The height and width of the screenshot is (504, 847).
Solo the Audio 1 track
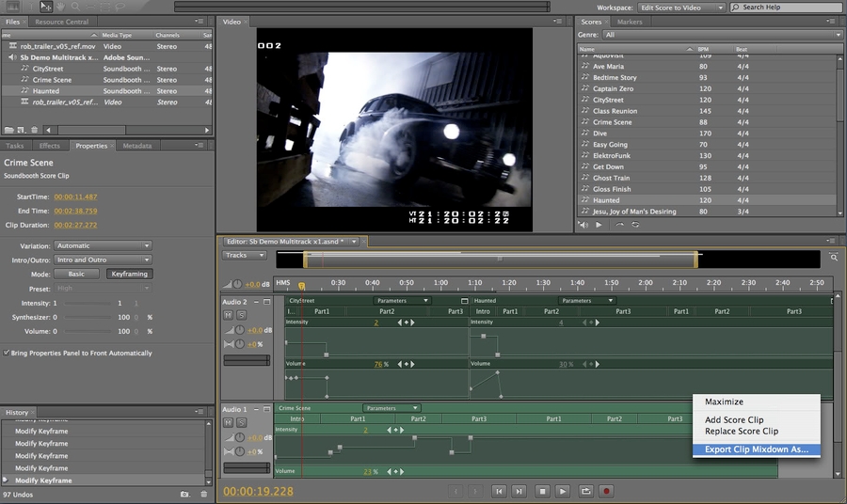tap(241, 422)
